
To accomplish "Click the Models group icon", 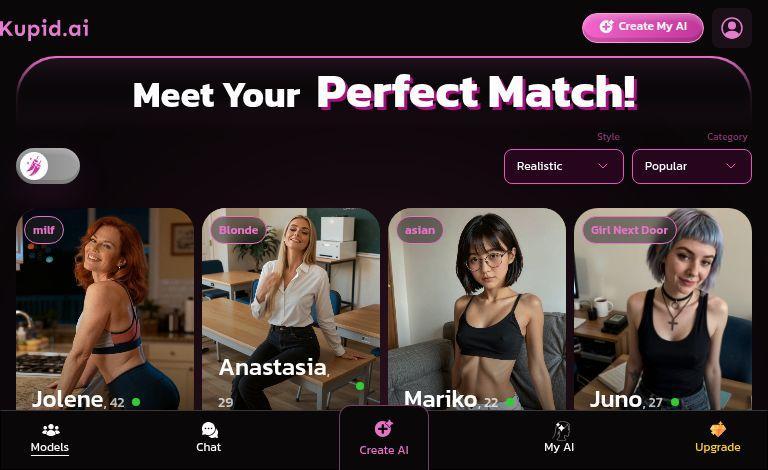I will [50, 430].
